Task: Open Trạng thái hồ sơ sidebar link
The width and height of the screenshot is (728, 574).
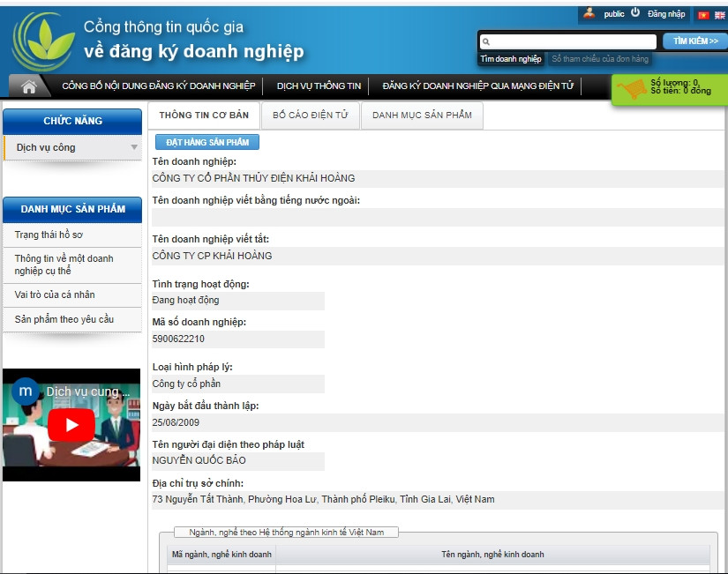Action: [x=49, y=235]
